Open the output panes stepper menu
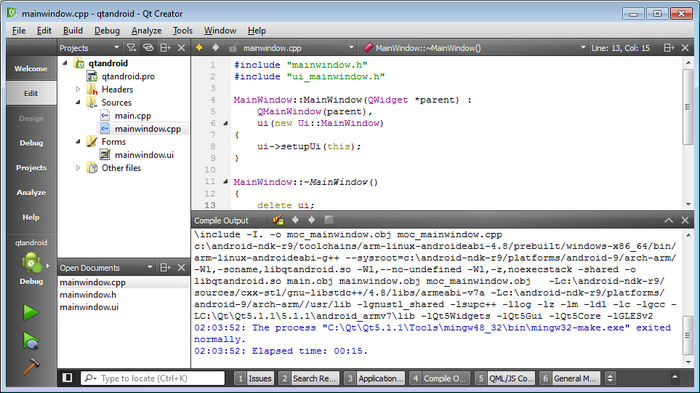The height and width of the screenshot is (393, 700). 610,378
